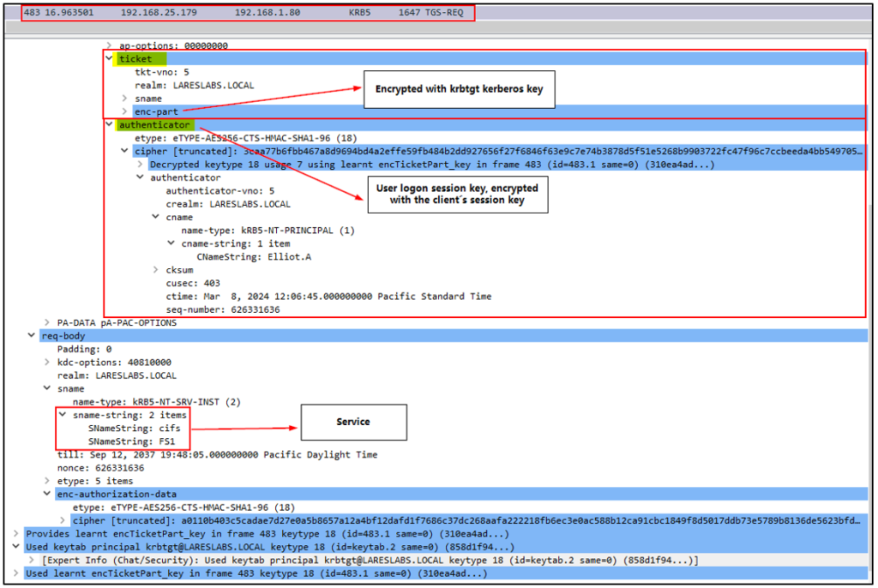This screenshot has width=878, height=588.
Task: Select name-type: kRB5-NT-SRV-INST (2) line
Action: pyautogui.click(x=156, y=401)
